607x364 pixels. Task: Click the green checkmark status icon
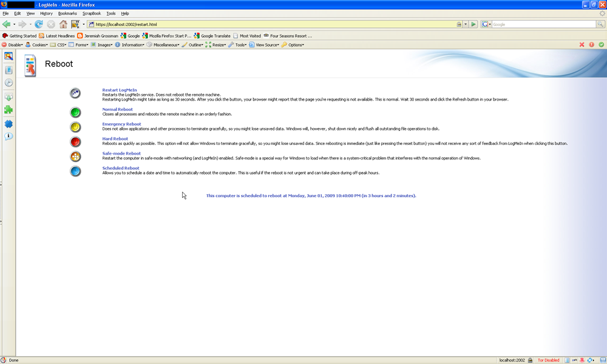click(x=601, y=45)
